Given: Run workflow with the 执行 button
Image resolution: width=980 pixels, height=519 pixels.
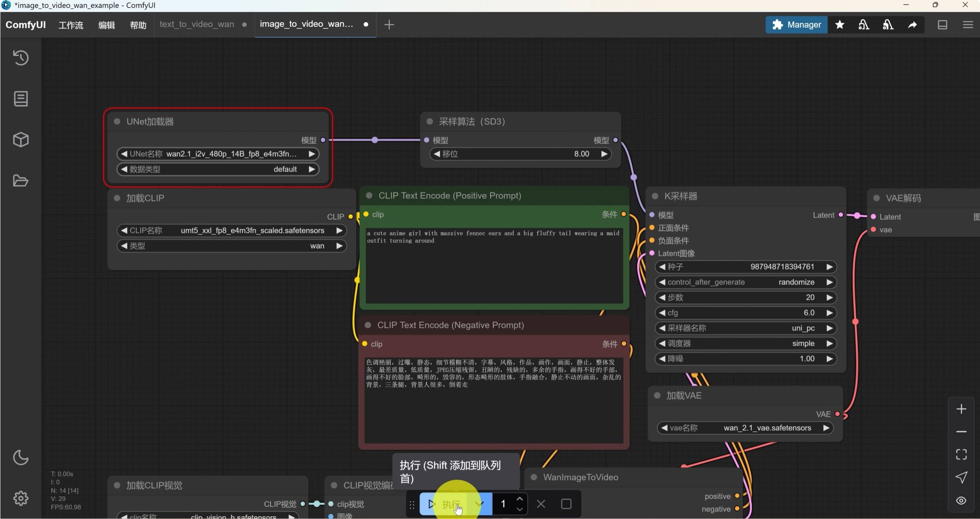Looking at the screenshot, I should pos(443,504).
